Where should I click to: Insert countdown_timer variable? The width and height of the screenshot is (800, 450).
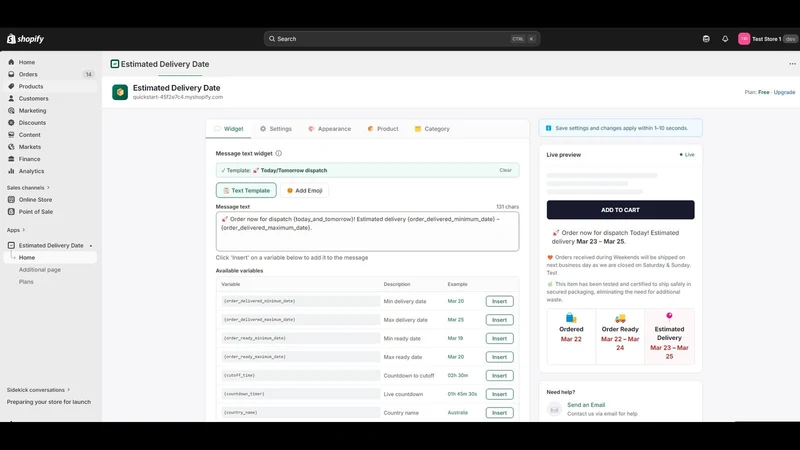click(x=499, y=394)
